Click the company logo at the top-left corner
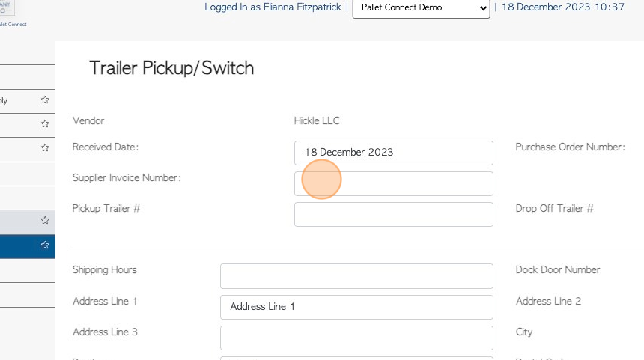This screenshot has width=644, height=360. click(7, 7)
